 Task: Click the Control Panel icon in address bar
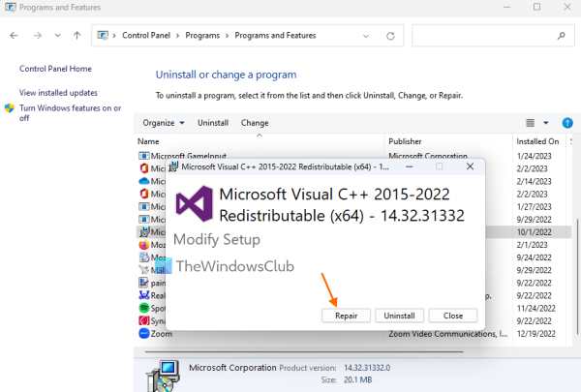(103, 35)
